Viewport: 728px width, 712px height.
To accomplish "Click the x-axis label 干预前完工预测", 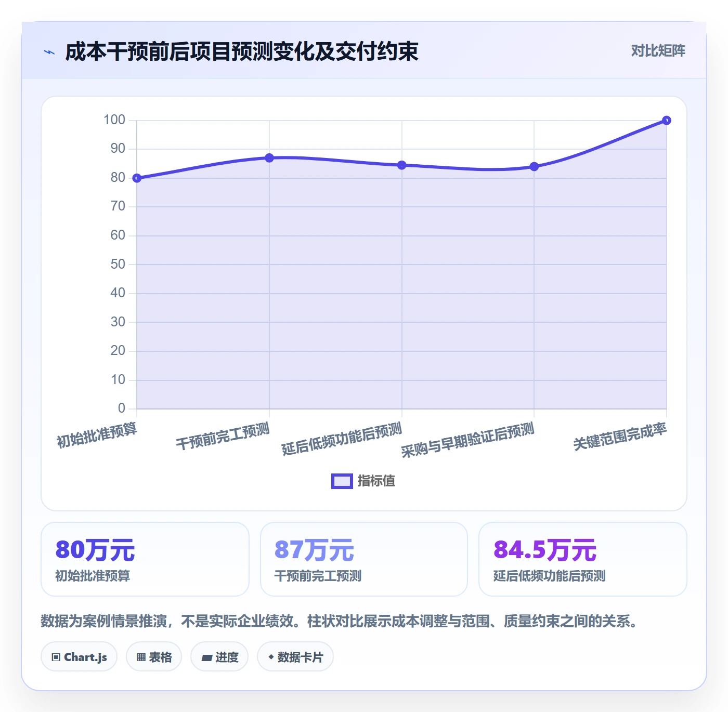I will (223, 437).
